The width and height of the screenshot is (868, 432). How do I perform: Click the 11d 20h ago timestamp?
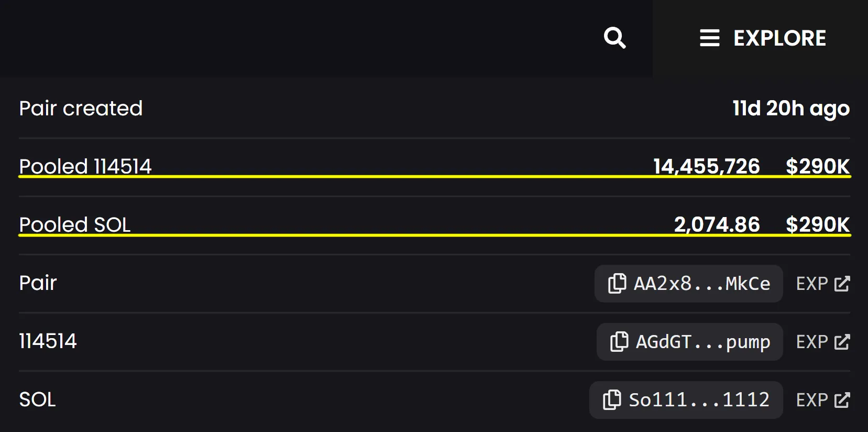click(x=791, y=109)
